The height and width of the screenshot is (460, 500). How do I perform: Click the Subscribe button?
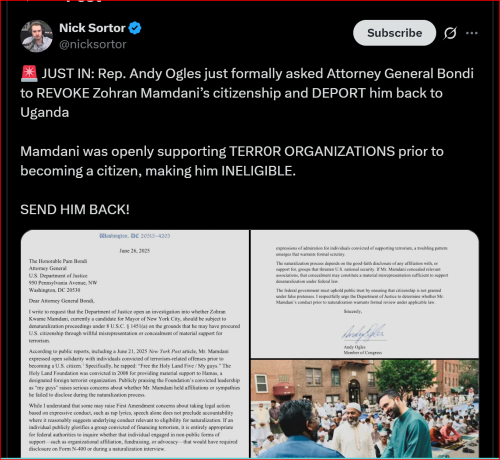pos(394,33)
